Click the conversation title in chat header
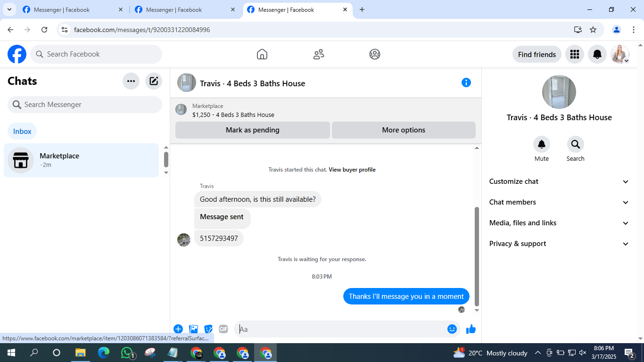Image resolution: width=644 pixels, height=362 pixels. tap(252, 83)
